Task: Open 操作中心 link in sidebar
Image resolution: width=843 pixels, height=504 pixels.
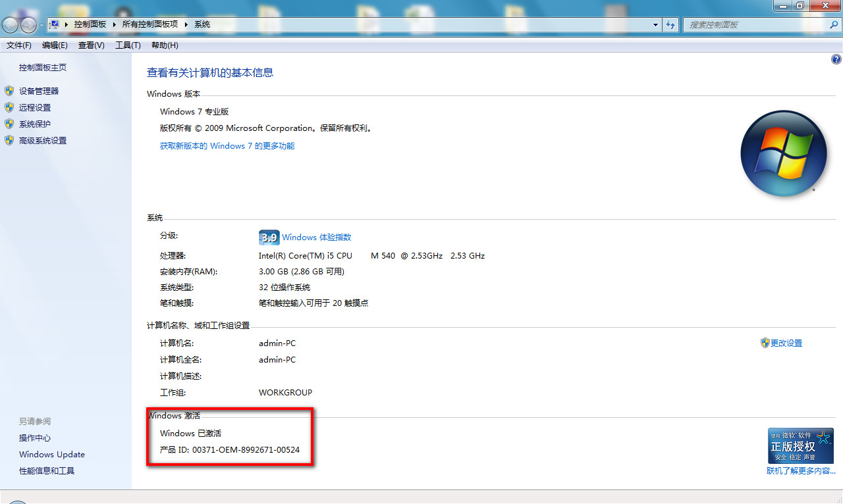Action: 35,438
